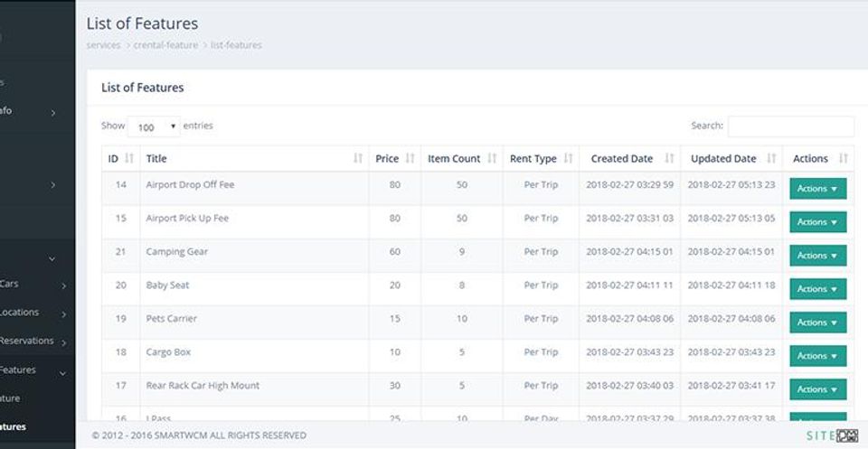Sort by Updated Date column icon
Image resolution: width=868 pixels, height=449 pixels.
[771, 159]
